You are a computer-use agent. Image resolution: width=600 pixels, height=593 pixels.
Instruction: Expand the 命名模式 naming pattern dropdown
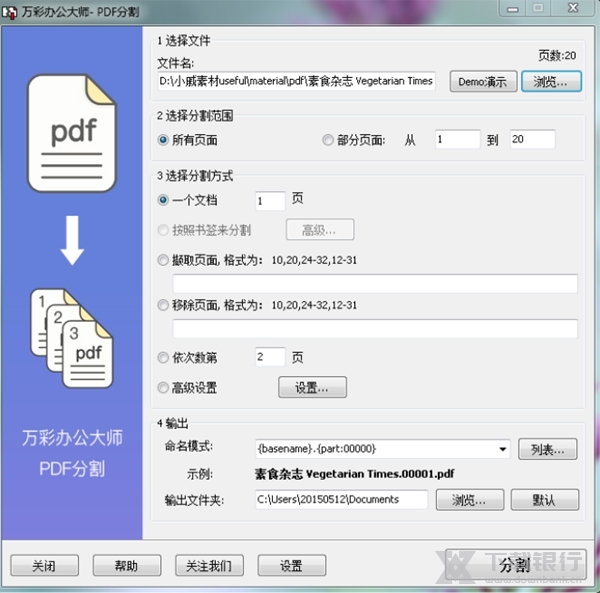click(x=502, y=449)
